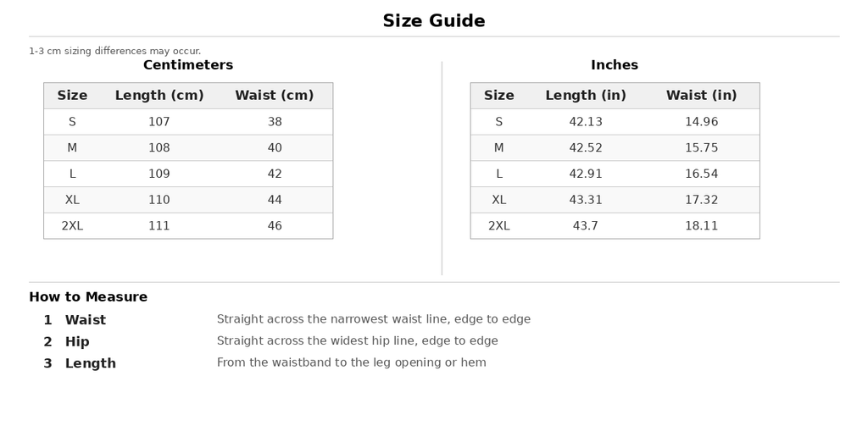The width and height of the screenshot is (868, 448).
Task: Click the Waist (in) column header
Action: [701, 96]
